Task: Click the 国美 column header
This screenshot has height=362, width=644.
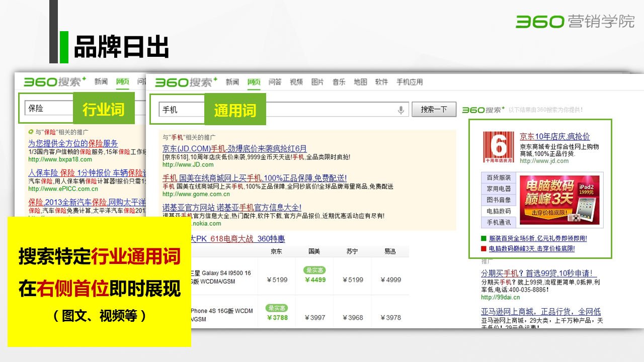Action: tap(315, 251)
